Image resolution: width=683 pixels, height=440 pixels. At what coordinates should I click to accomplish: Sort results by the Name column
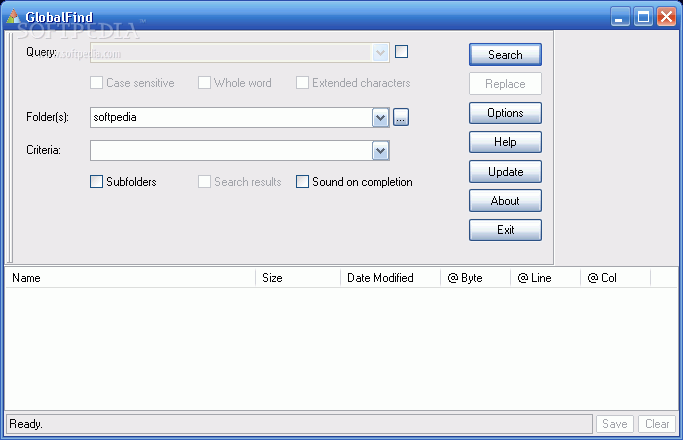130,278
